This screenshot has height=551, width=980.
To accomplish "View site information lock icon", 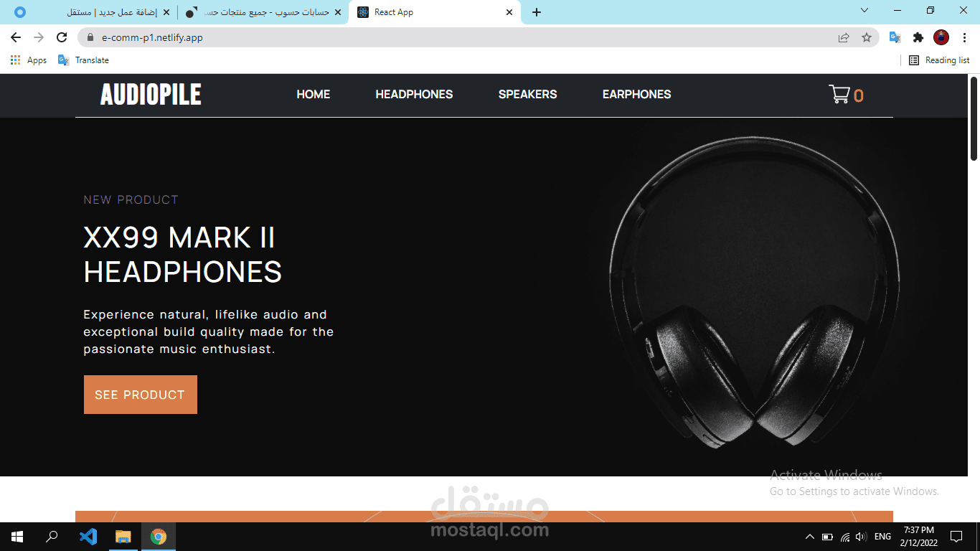I will click(90, 37).
